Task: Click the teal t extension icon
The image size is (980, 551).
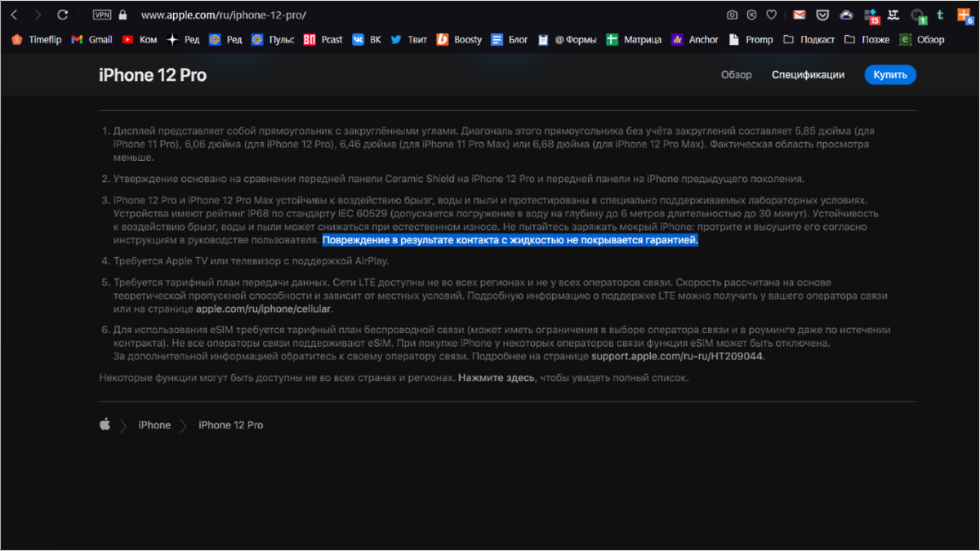Action: pos(941,15)
